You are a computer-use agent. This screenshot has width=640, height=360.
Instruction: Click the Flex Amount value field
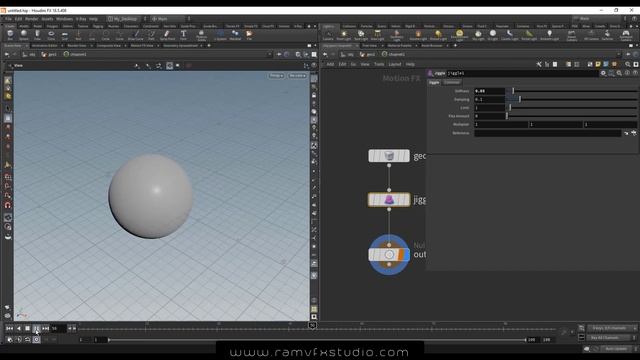(x=489, y=116)
